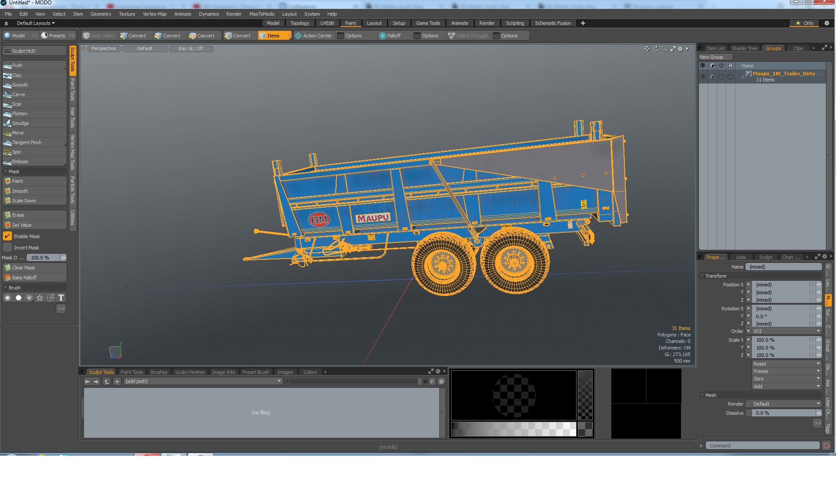Open the Default Layouts dropdown
This screenshot has height=504, width=836.
36,23
